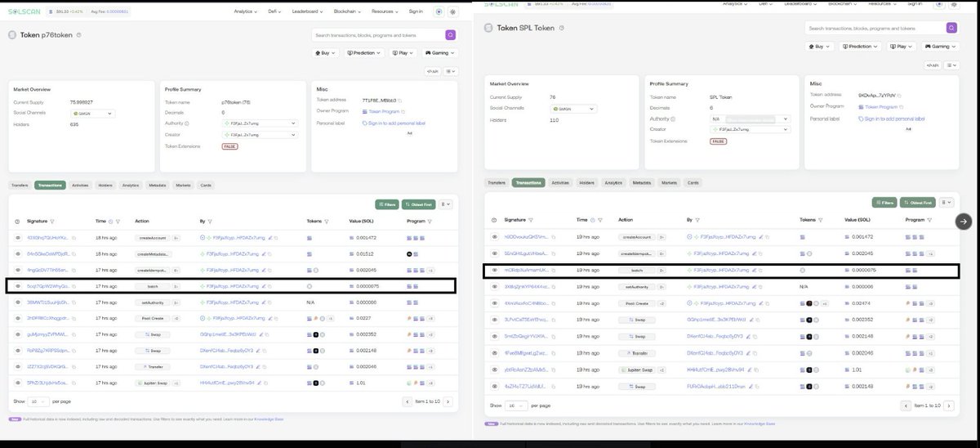Open the Buy dropdown on p76token page

pos(327,53)
